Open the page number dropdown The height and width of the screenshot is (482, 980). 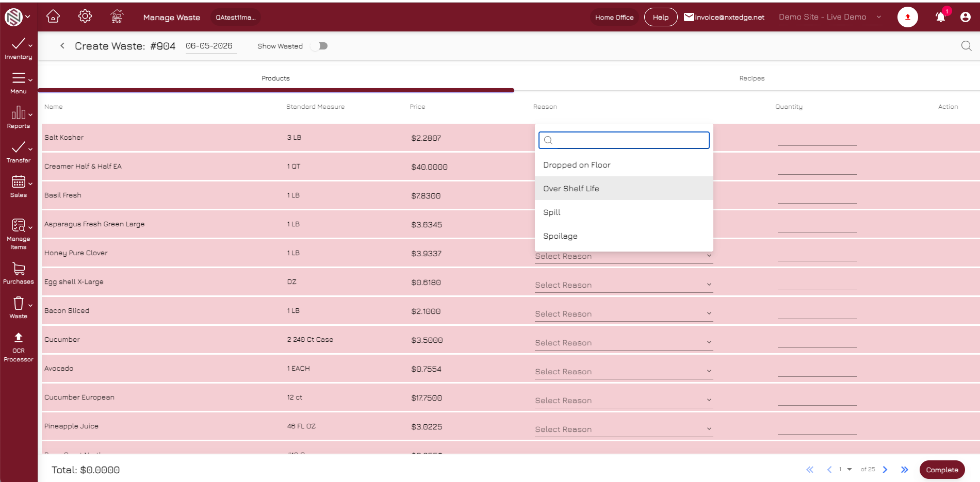[845, 470]
